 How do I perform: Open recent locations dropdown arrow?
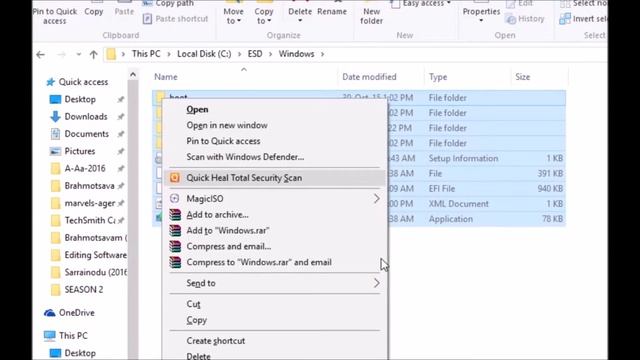[x=78, y=54]
